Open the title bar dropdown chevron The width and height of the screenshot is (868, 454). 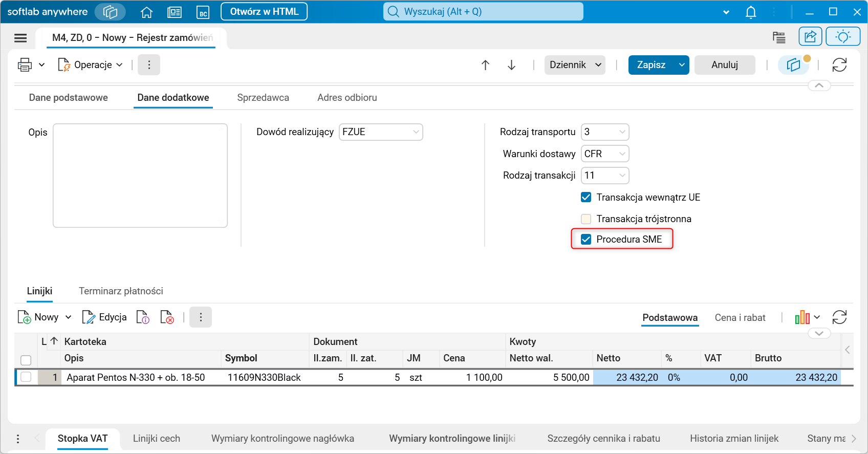(726, 12)
